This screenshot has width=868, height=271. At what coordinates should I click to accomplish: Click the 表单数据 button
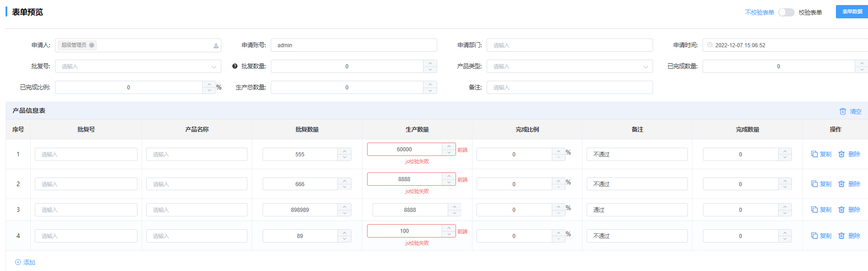coord(852,12)
